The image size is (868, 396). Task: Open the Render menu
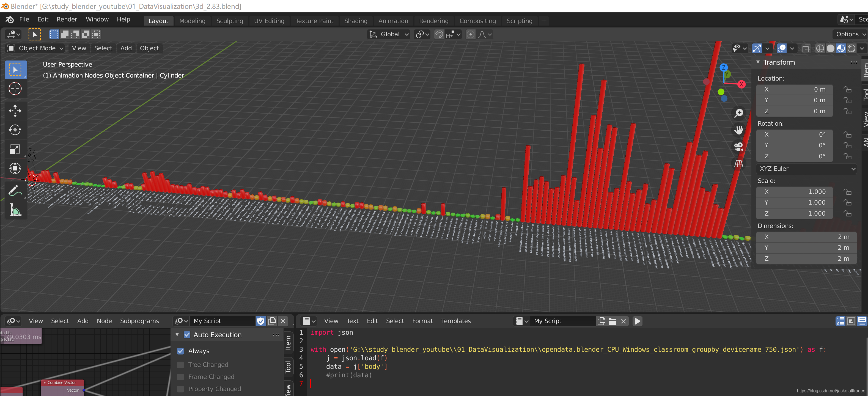(67, 19)
